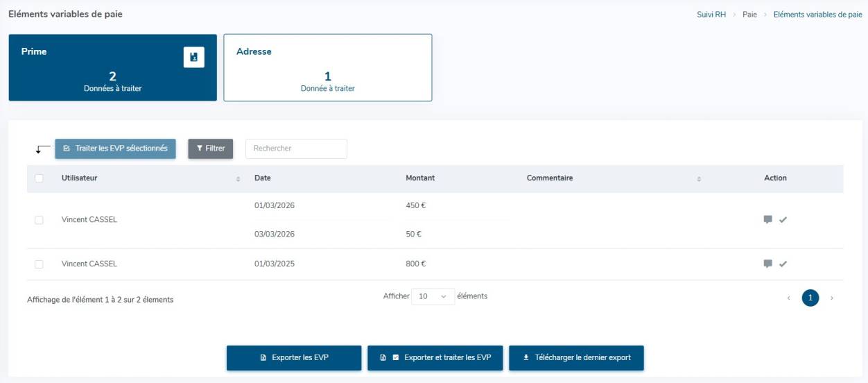Screen dimensions: 868x383
Task: Go to previous page arrow
Action: 788,298
